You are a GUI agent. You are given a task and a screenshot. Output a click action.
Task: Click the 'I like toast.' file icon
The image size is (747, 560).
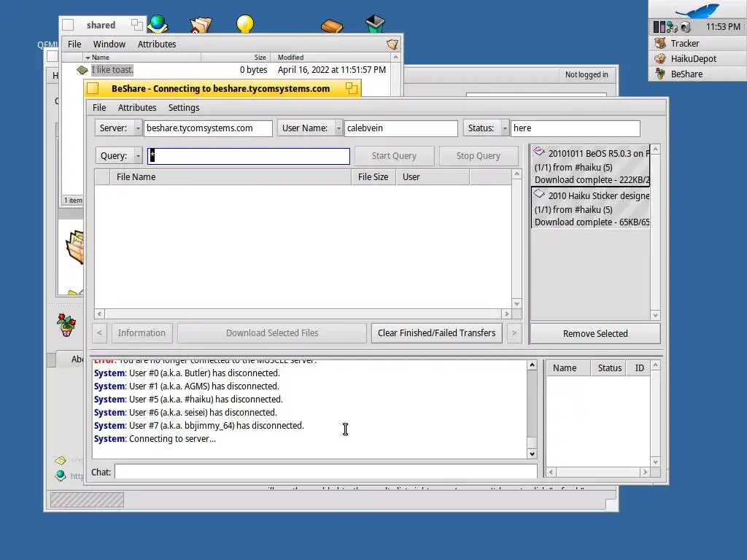(82, 70)
